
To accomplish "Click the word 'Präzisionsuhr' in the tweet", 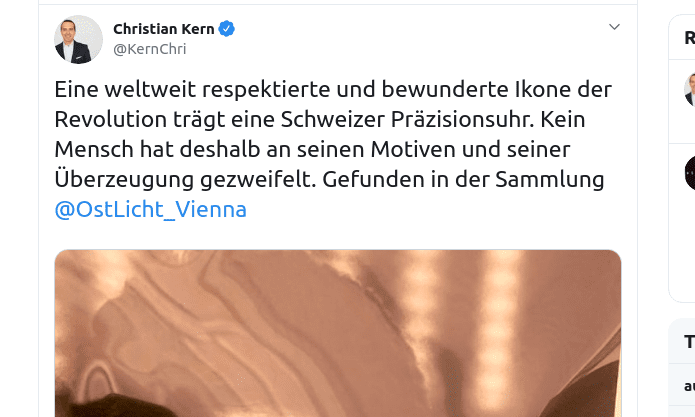I will (462, 120).
